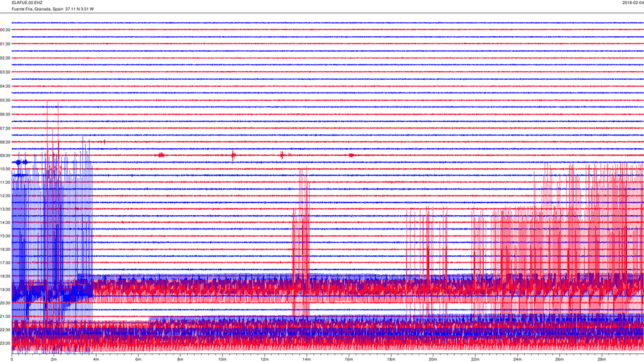This screenshot has height=362, width=644.
Task: Click the 05:30 time row label
Action: (x=5, y=100)
